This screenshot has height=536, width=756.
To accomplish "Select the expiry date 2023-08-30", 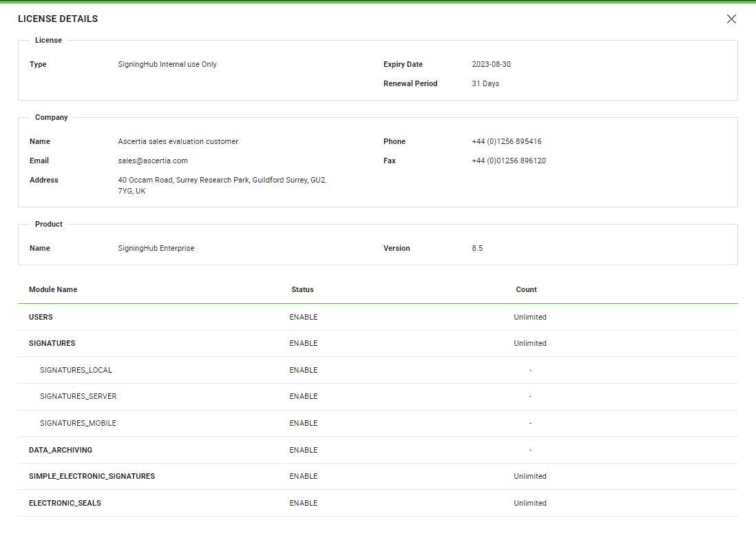I will pyautogui.click(x=491, y=64).
